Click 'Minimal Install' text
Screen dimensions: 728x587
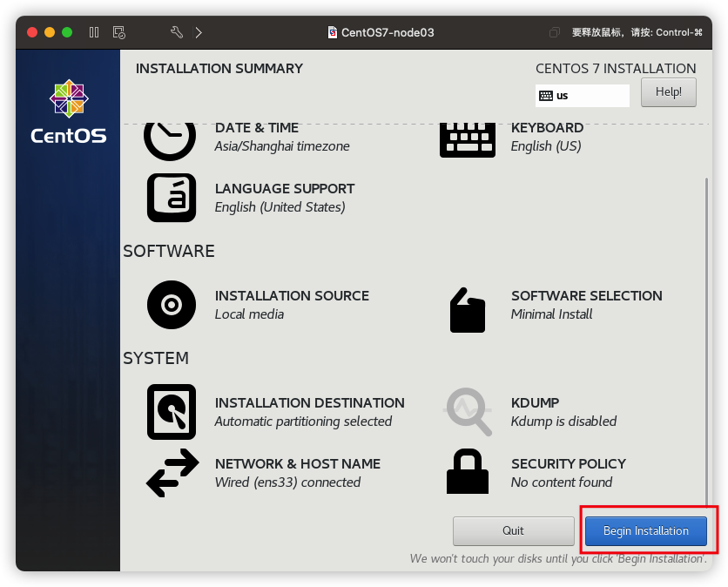(551, 314)
